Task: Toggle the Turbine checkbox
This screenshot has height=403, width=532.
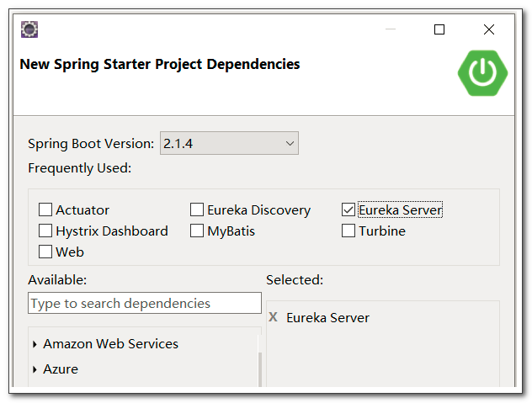Action: tap(348, 231)
